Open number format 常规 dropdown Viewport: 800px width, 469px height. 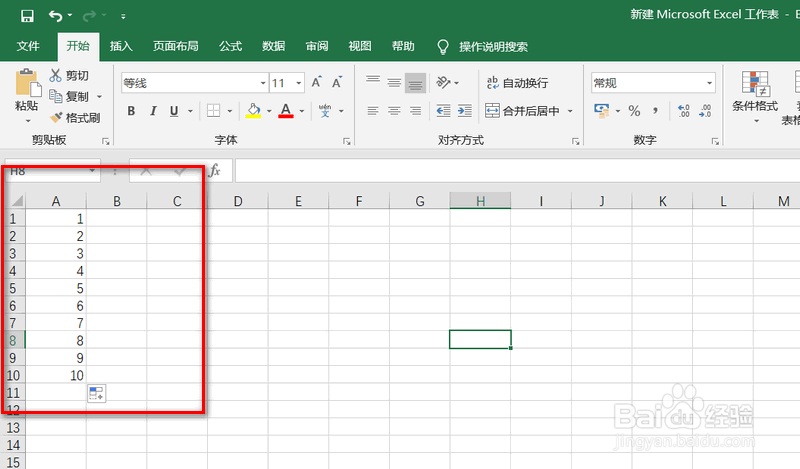710,83
